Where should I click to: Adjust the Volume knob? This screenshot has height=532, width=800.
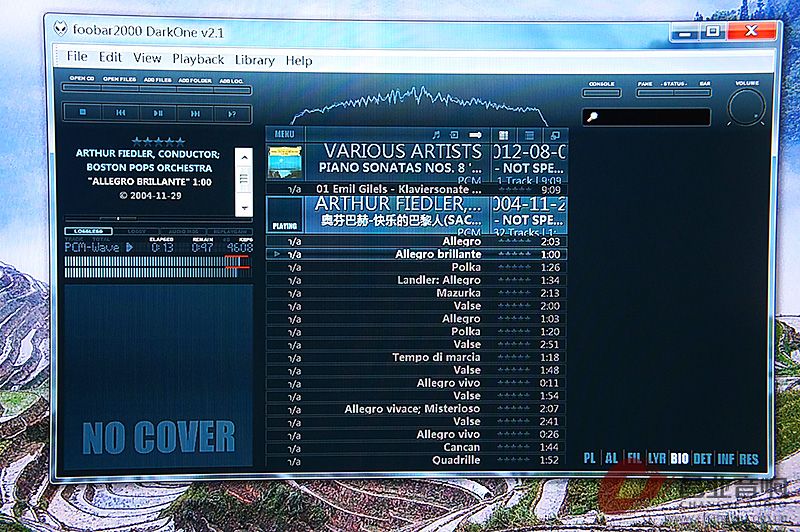point(746,107)
